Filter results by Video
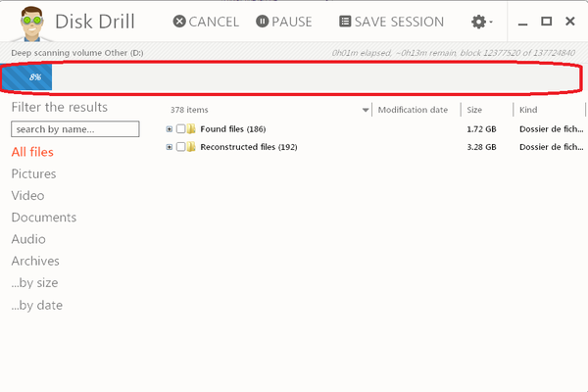This screenshot has width=588, height=392. point(27,195)
